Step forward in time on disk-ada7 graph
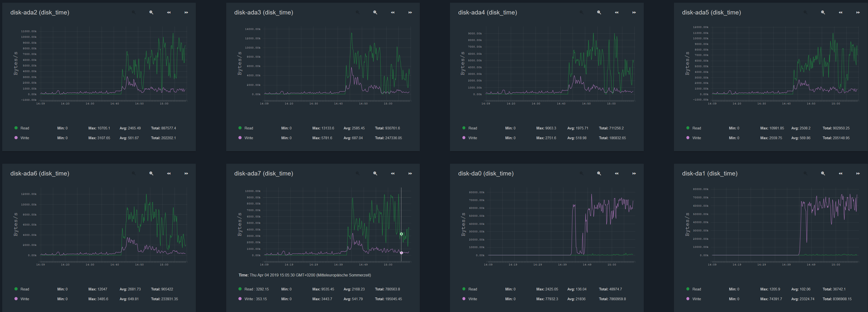This screenshot has width=868, height=312. tap(410, 173)
